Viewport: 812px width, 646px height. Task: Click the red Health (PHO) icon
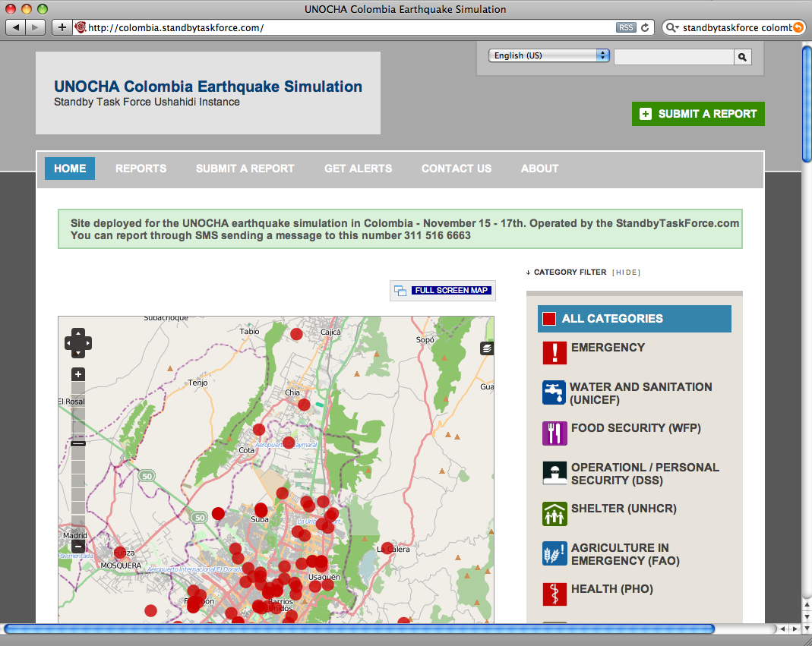[554, 594]
